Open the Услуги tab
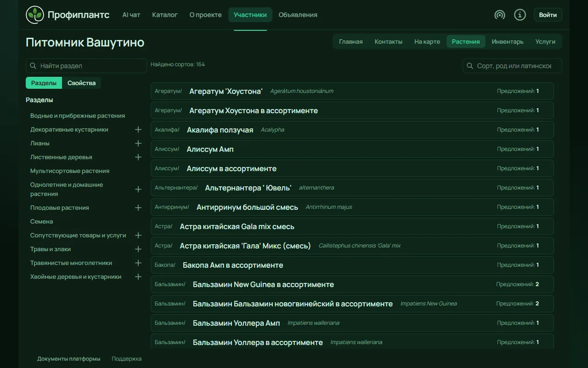 click(x=545, y=41)
